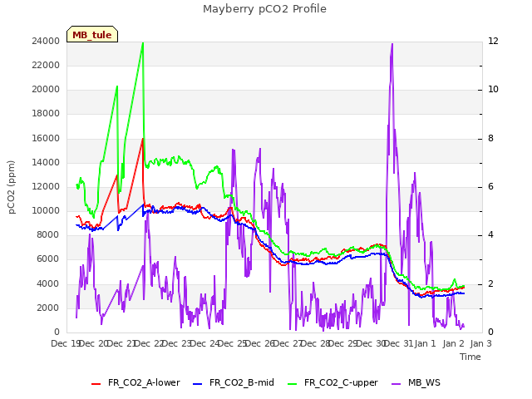Click the FR_CO2_C-upper legend entry

pos(332,382)
